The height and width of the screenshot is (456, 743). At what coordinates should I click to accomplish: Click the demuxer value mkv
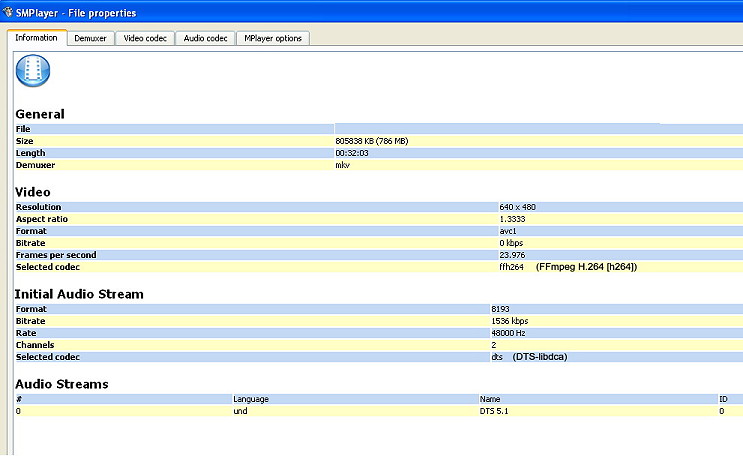coord(342,165)
